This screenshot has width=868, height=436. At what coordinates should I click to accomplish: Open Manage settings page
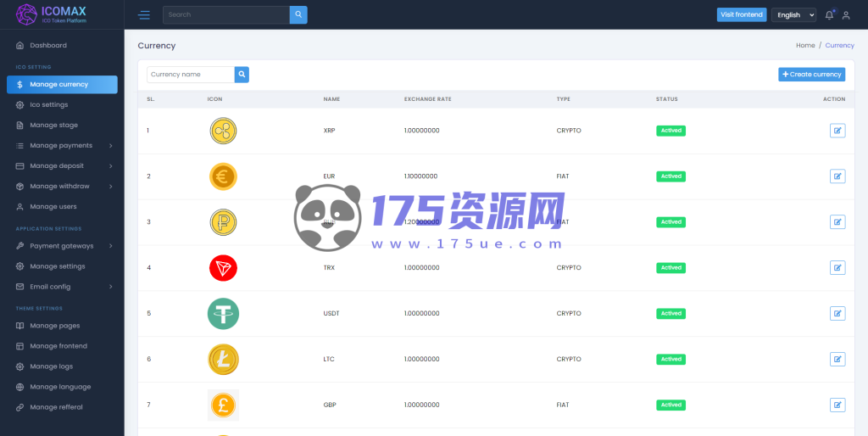click(62, 266)
